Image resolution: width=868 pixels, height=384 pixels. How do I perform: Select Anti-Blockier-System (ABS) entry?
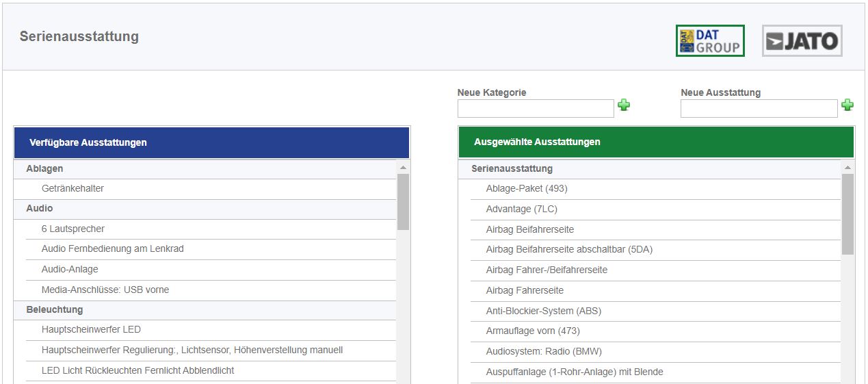point(655,311)
